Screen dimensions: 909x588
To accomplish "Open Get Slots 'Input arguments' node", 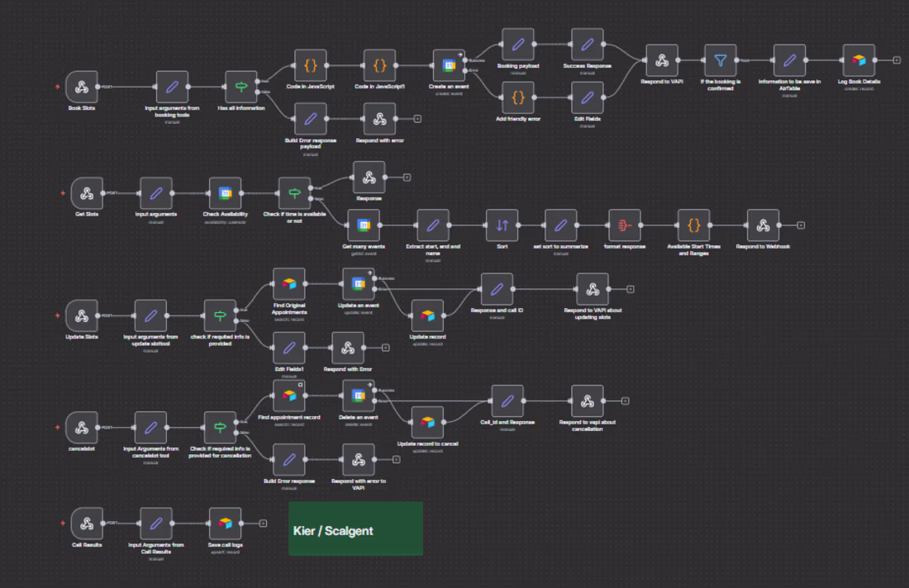I will (156, 193).
